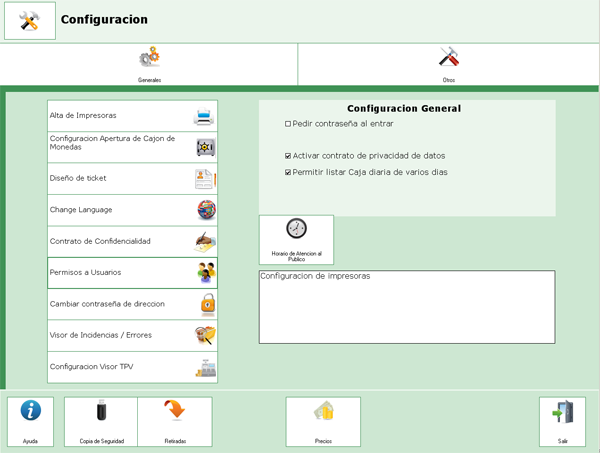Viewport: 600px width, 453px height.
Task: Open Diseño de ticket design icon
Action: [205, 179]
